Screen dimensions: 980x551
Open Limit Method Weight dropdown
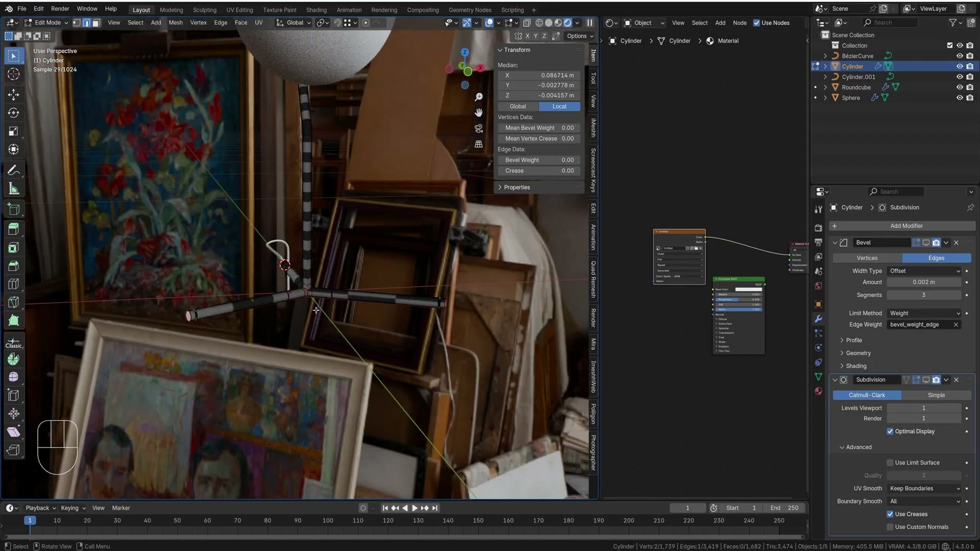click(x=924, y=313)
